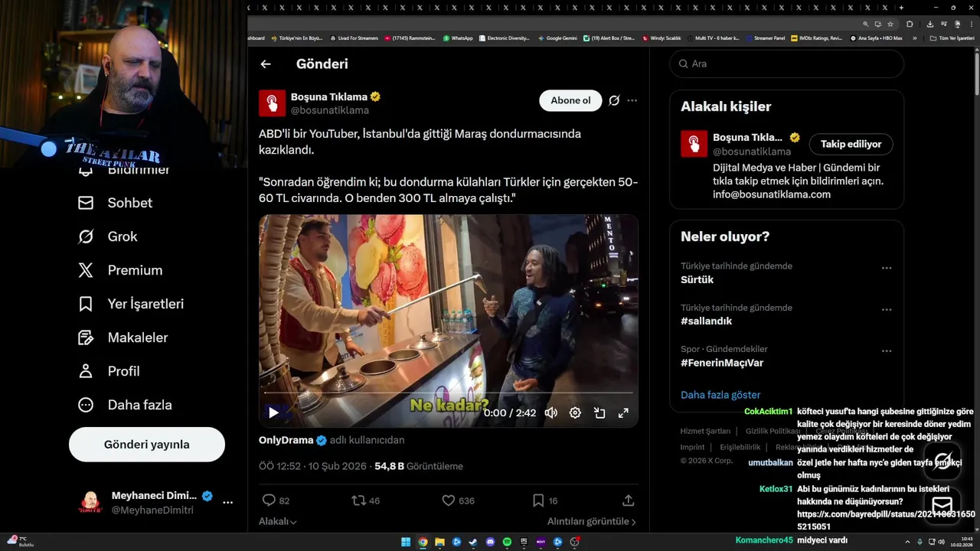
Task: Open more options for Sürtük trend
Action: (886, 268)
